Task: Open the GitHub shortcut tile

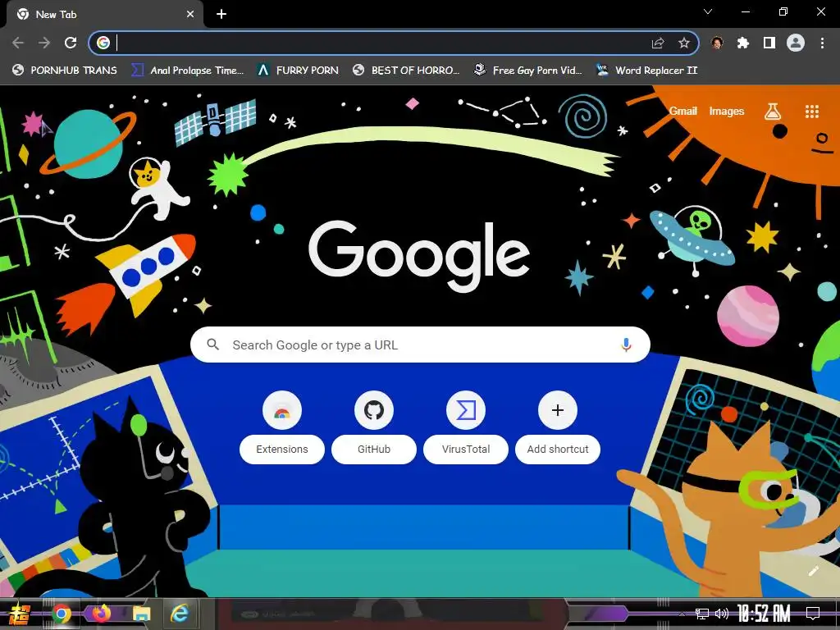Action: tap(374, 427)
